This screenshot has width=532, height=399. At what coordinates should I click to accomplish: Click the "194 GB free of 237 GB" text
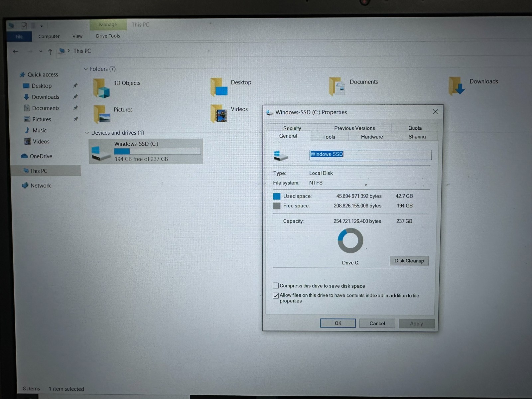(x=141, y=159)
